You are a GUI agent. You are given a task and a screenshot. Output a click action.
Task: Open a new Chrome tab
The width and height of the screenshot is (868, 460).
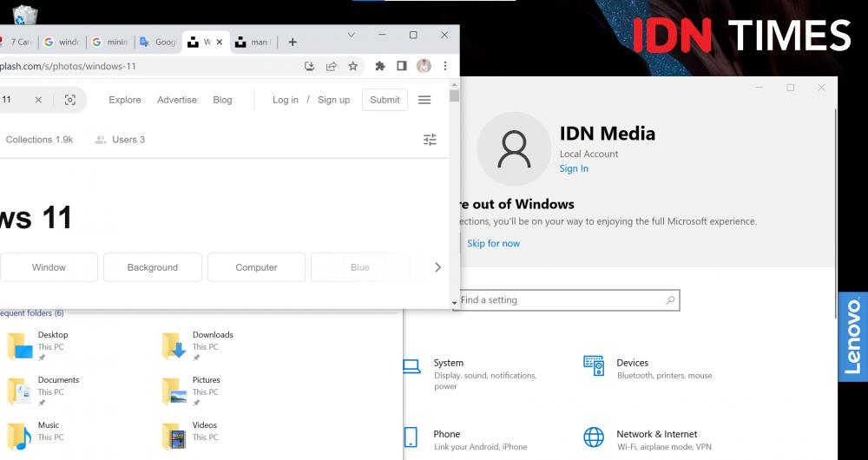point(293,42)
